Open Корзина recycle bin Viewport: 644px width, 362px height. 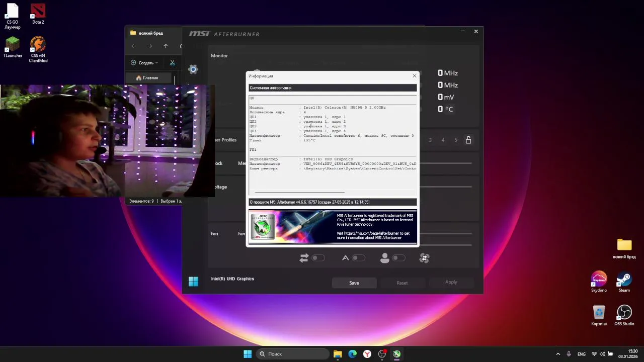pyautogui.click(x=599, y=315)
